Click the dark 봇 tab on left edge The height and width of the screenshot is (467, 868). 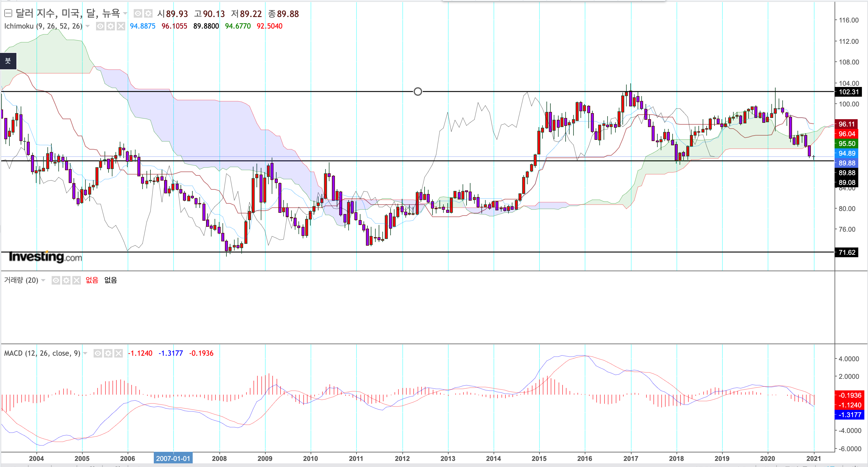coord(8,61)
